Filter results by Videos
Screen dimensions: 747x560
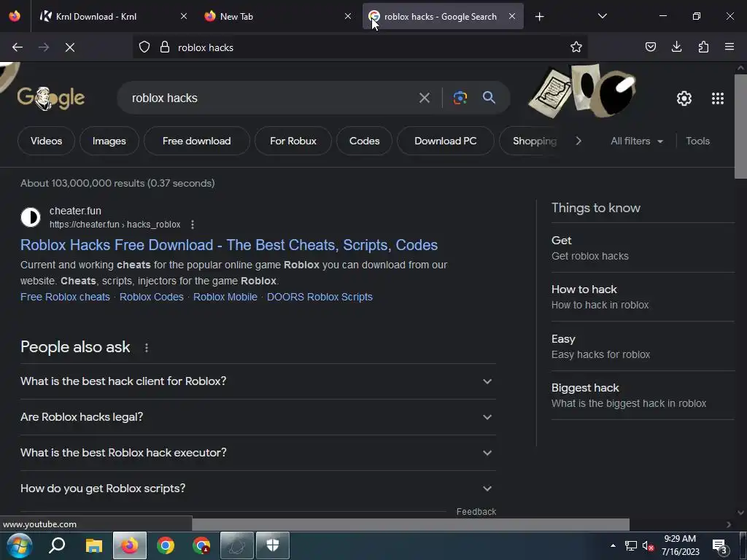[46, 141]
